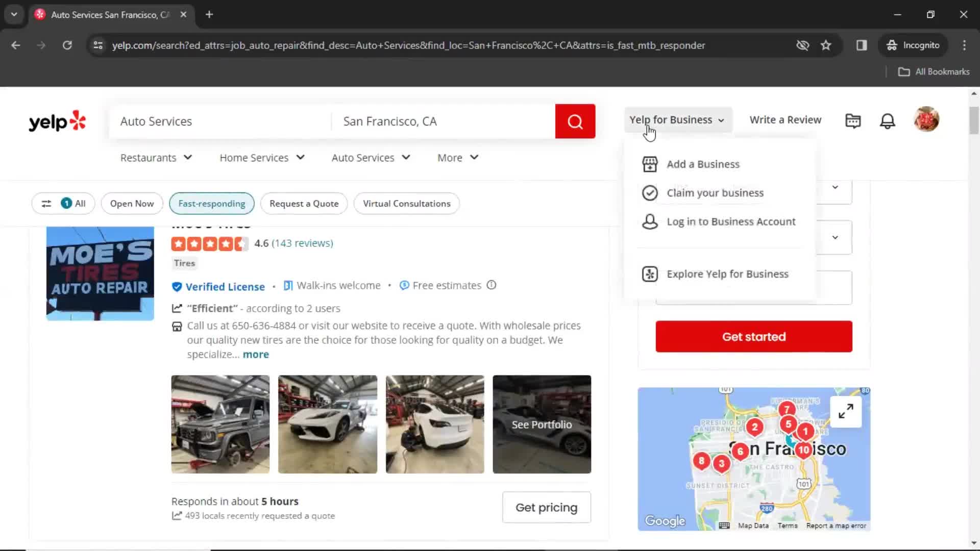
Task: Click map pin number 2
Action: [754, 427]
